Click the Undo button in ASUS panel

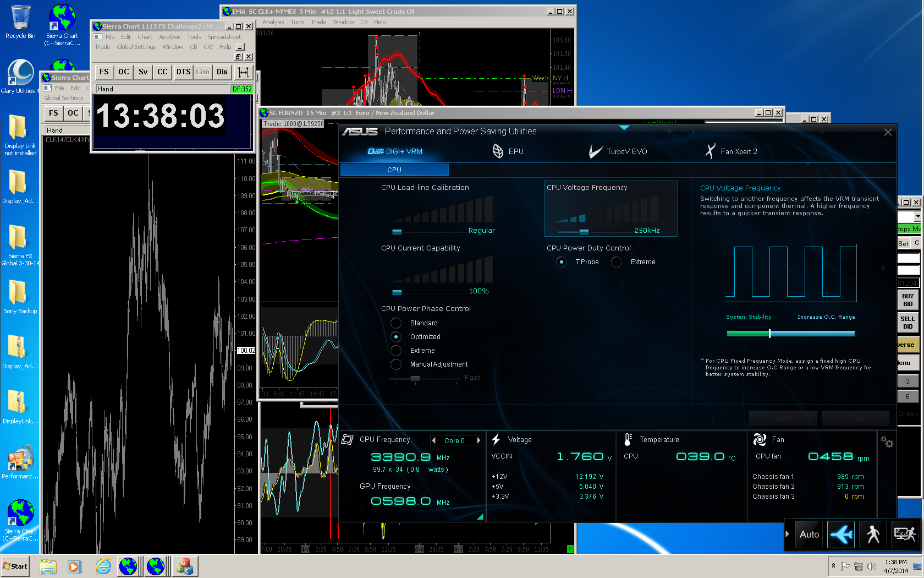coord(855,419)
